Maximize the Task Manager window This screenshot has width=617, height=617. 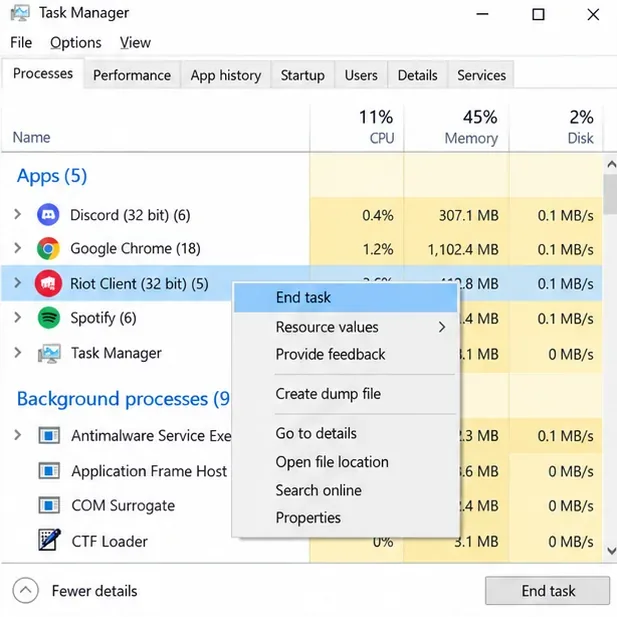click(x=538, y=15)
